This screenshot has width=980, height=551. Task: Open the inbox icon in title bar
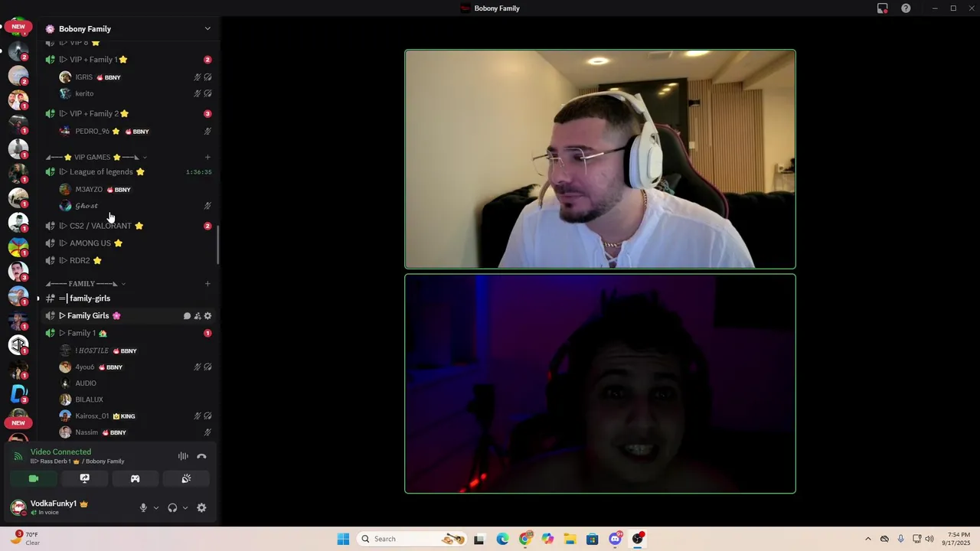coord(883,8)
